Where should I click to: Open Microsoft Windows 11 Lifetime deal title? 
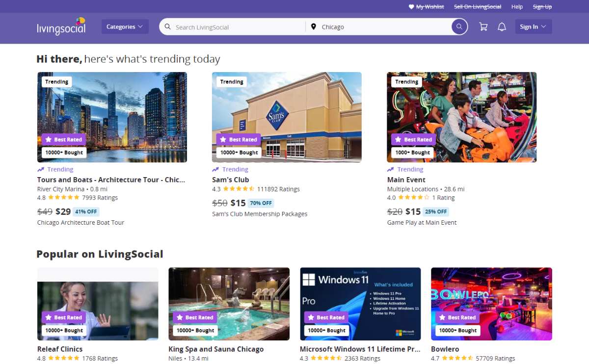coord(360,349)
